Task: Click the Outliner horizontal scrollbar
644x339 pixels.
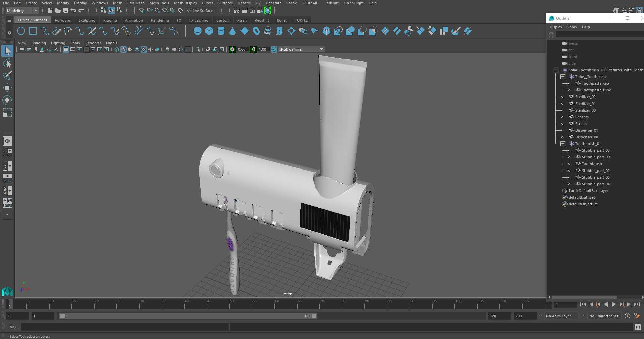Action: (584, 297)
